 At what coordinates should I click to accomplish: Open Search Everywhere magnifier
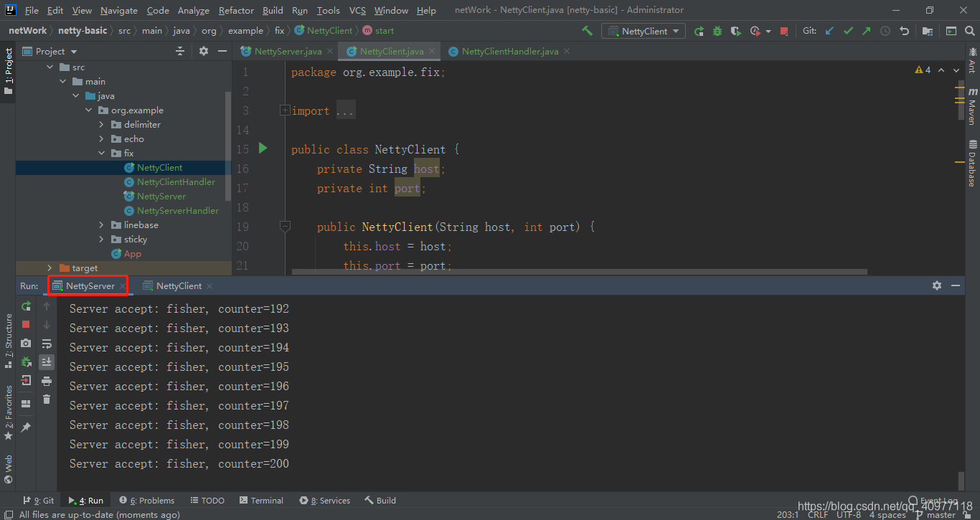[969, 31]
